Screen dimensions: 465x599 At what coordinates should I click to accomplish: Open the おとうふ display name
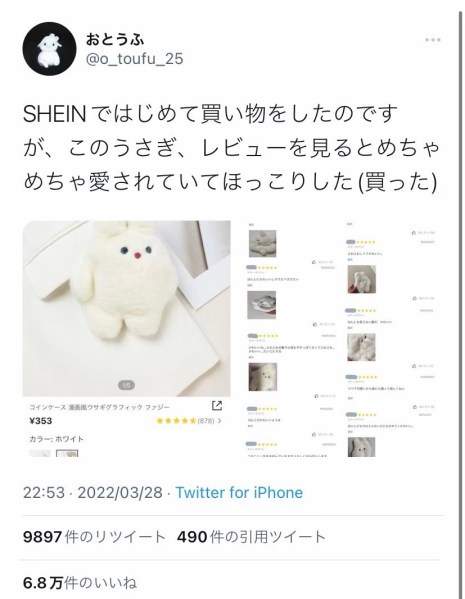point(115,39)
